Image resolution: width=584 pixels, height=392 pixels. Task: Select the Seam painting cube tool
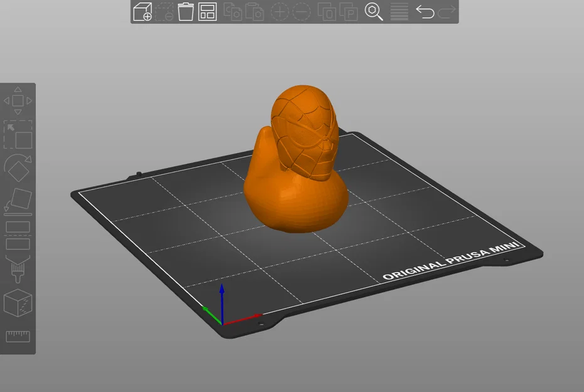(x=18, y=303)
